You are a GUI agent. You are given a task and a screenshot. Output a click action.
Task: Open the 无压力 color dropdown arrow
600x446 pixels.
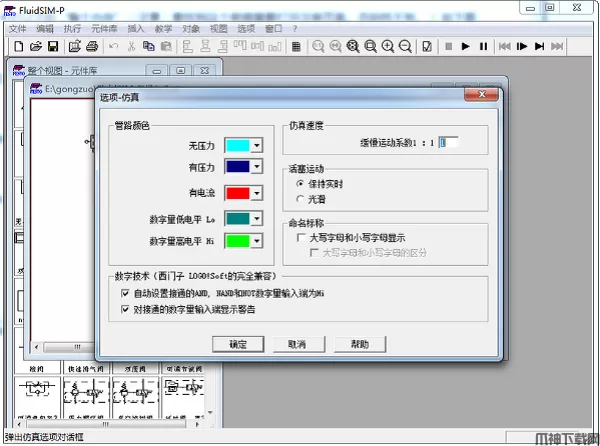[257, 145]
